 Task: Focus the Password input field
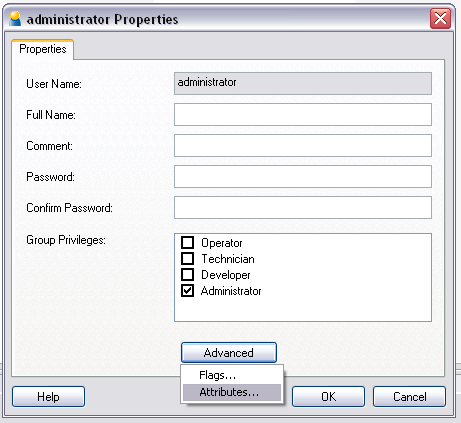click(x=303, y=176)
